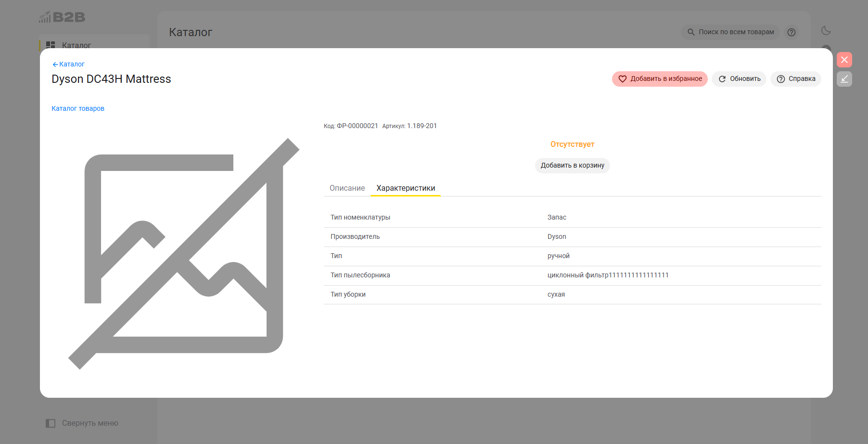The width and height of the screenshot is (868, 444).
Task: Click the Производитель row label
Action: point(355,237)
